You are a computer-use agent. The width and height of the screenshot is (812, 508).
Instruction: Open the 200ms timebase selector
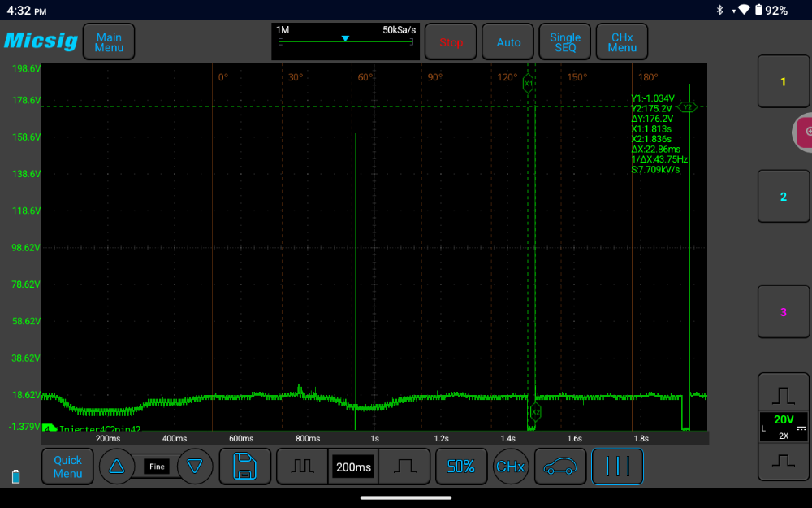coord(353,467)
